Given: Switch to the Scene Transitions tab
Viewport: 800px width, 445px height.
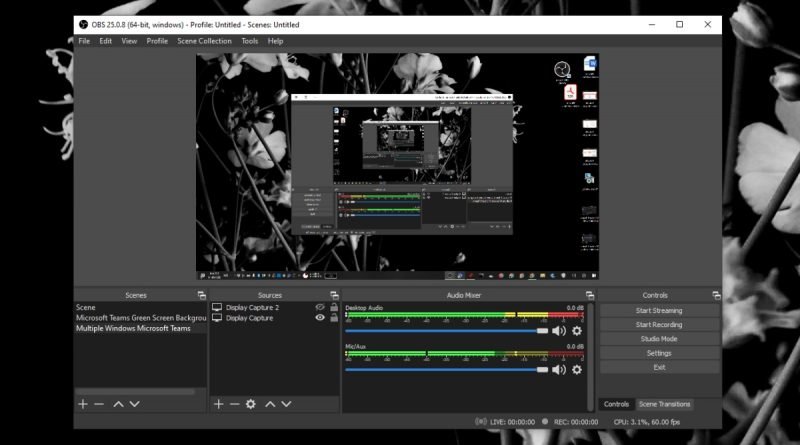Looking at the screenshot, I should [664, 404].
